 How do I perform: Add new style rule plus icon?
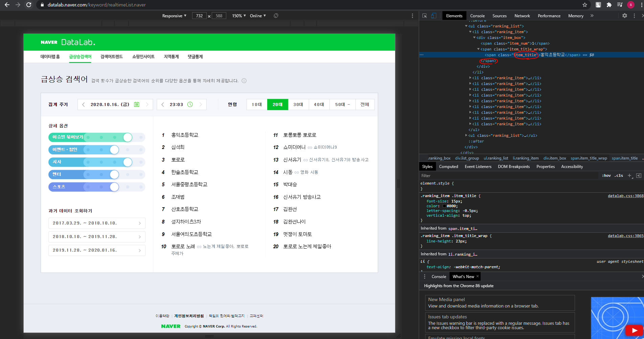click(629, 175)
